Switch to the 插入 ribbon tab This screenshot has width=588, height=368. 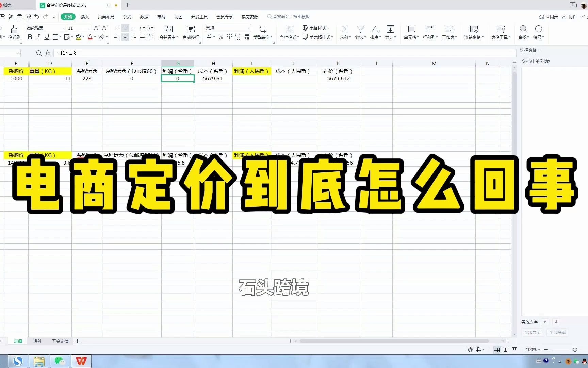click(x=85, y=17)
